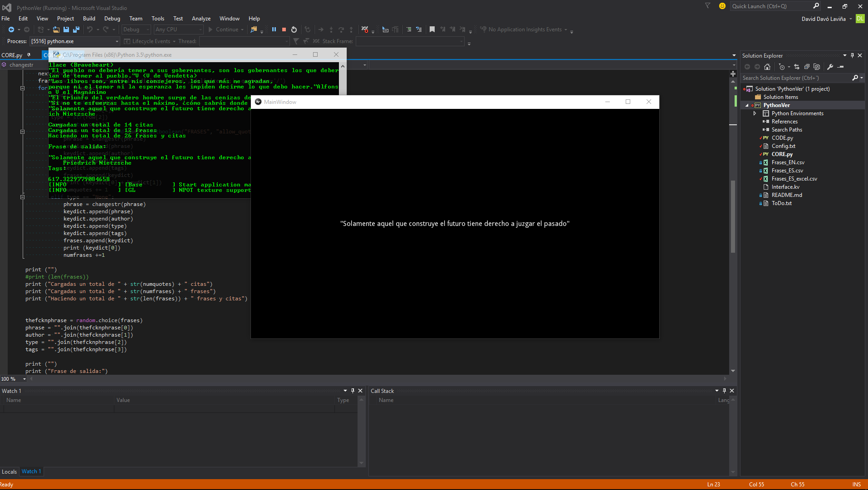Screen dimensions: 868x490
Task: Click the Solution Explorer Home icon
Action: click(767, 67)
